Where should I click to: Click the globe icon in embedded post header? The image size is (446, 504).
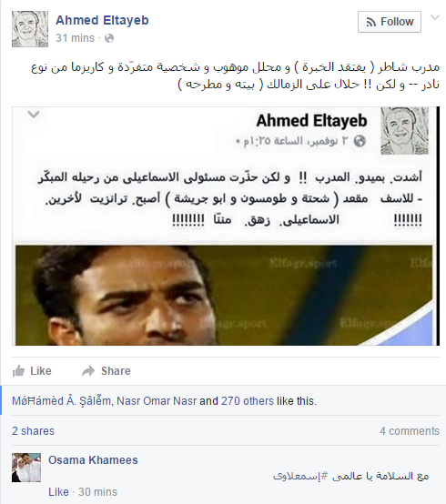pos(360,141)
